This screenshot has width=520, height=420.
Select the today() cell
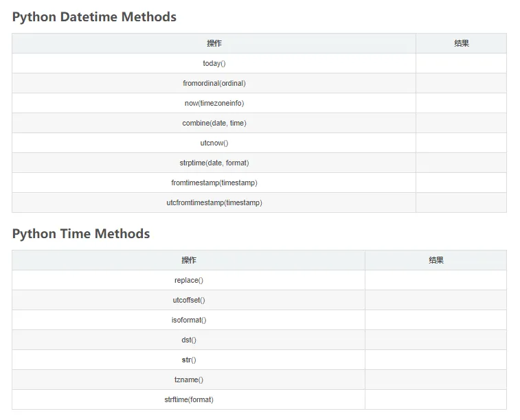point(214,63)
